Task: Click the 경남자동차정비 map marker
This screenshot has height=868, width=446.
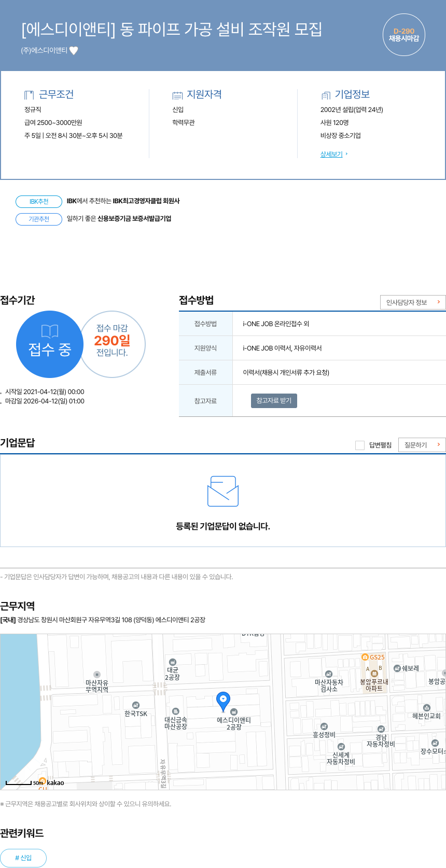Action: [x=381, y=729]
